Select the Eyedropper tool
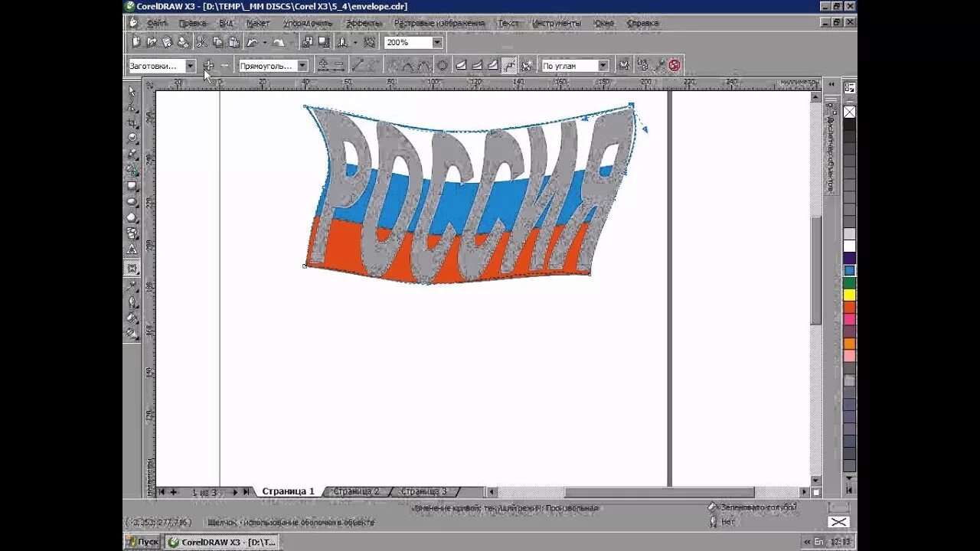 coord(132,285)
